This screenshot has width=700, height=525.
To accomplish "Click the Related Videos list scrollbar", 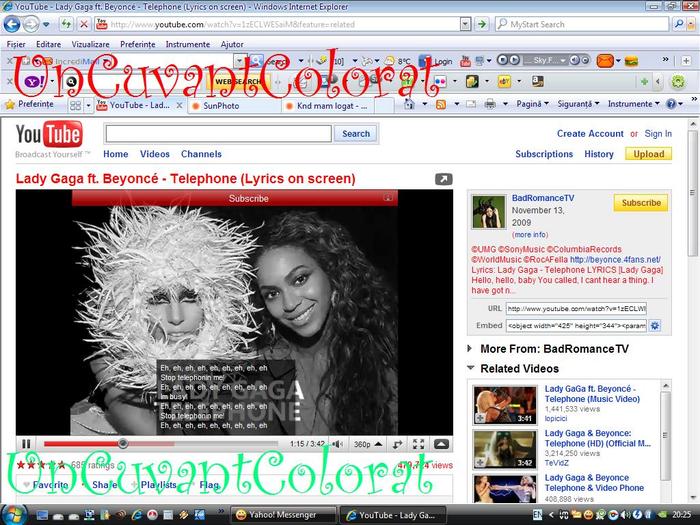I will pos(665,435).
